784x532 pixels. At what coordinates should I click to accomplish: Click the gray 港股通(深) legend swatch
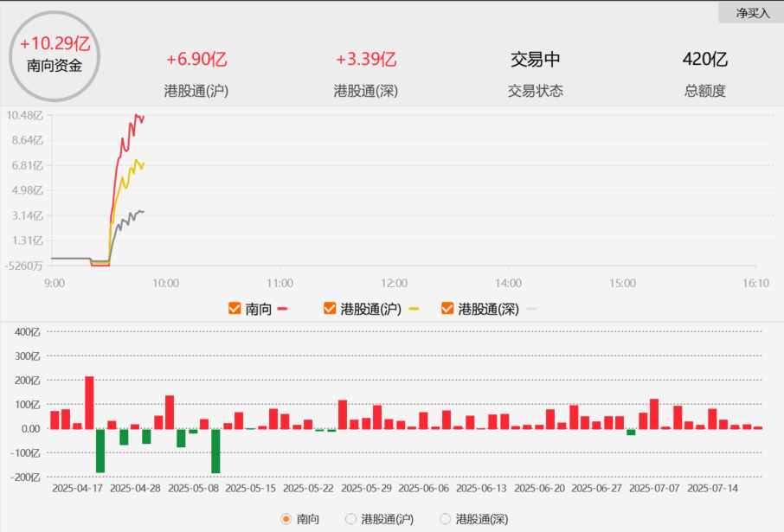point(531,309)
